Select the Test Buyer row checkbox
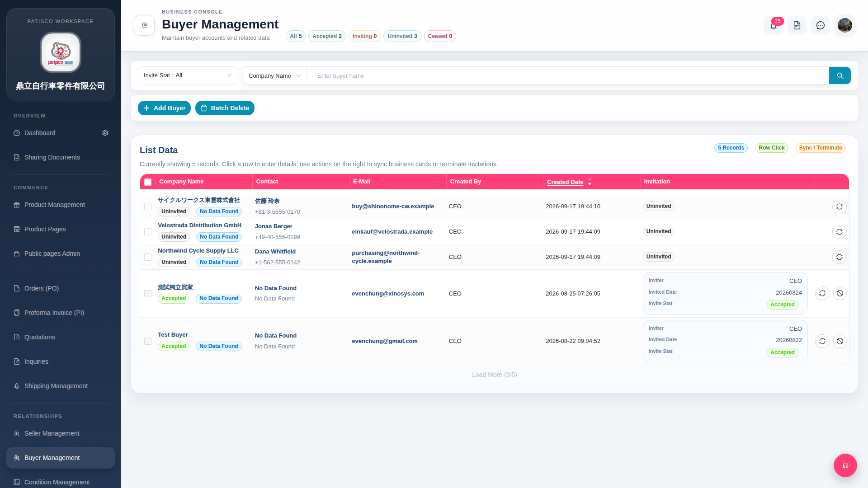868x488 pixels. [148, 341]
